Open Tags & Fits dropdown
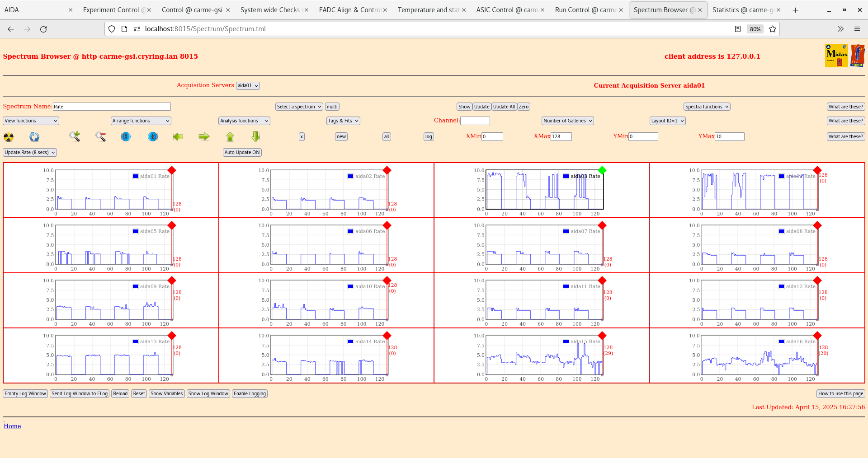The width and height of the screenshot is (868, 458). (343, 121)
